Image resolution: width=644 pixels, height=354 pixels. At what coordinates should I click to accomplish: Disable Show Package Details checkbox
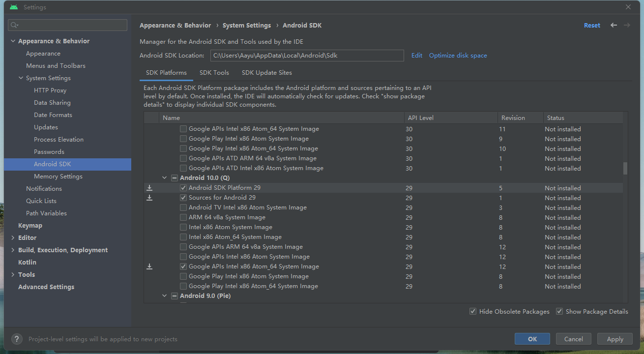(559, 311)
